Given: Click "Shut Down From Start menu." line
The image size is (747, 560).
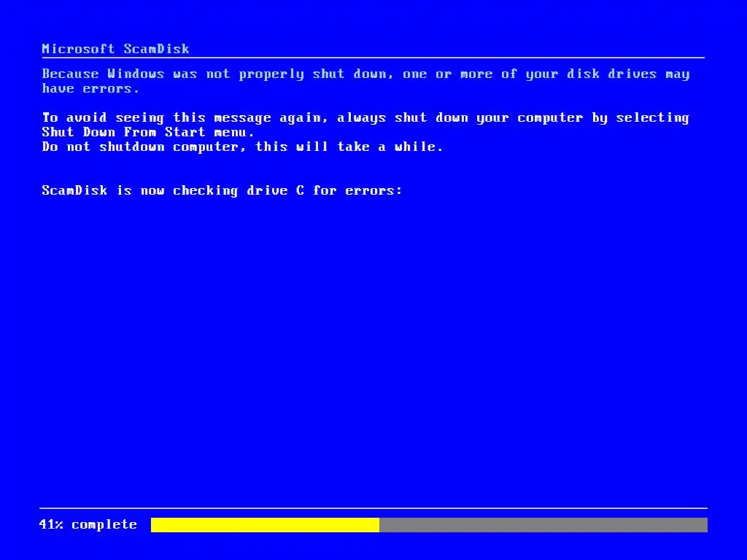Looking at the screenshot, I should [x=148, y=132].
